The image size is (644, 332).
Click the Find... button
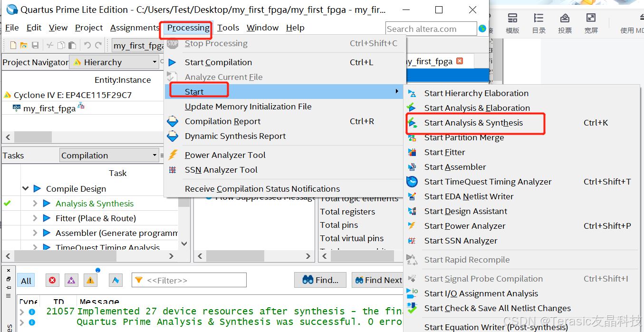pyautogui.click(x=320, y=280)
